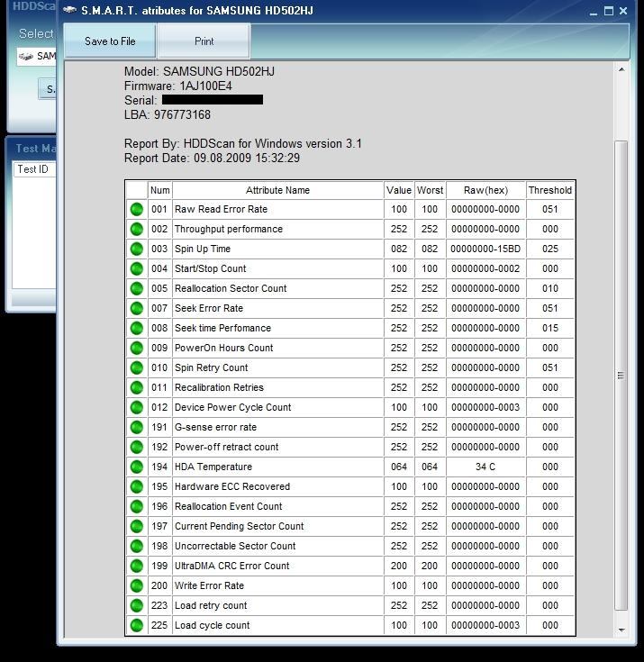Click scroll up arrow of report scrollbar

pyautogui.click(x=621, y=69)
